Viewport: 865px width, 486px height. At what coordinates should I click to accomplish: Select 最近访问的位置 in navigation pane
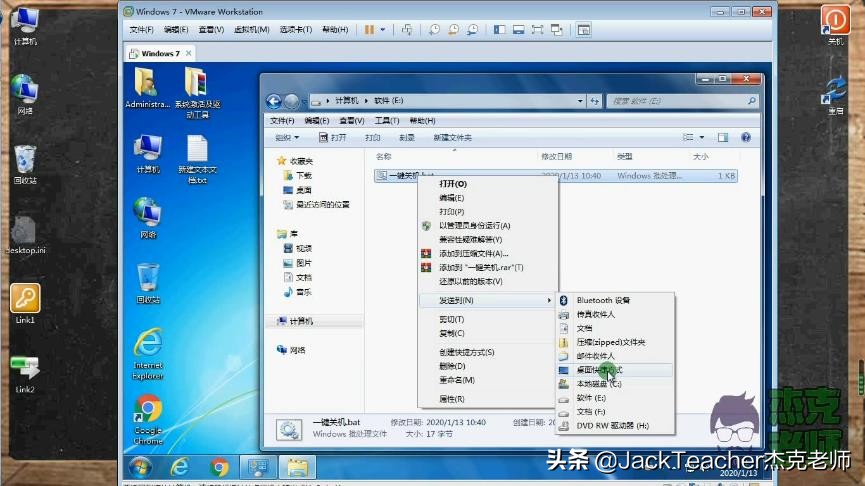coord(323,205)
